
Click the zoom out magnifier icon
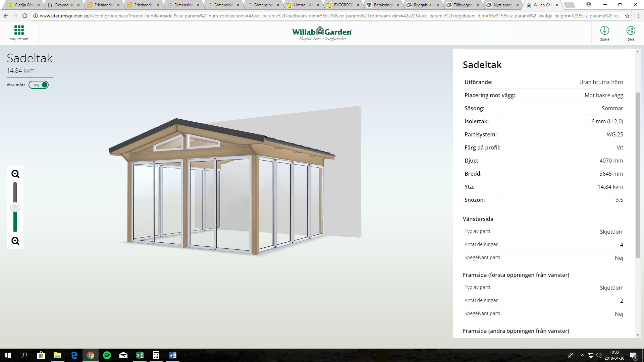tap(15, 174)
